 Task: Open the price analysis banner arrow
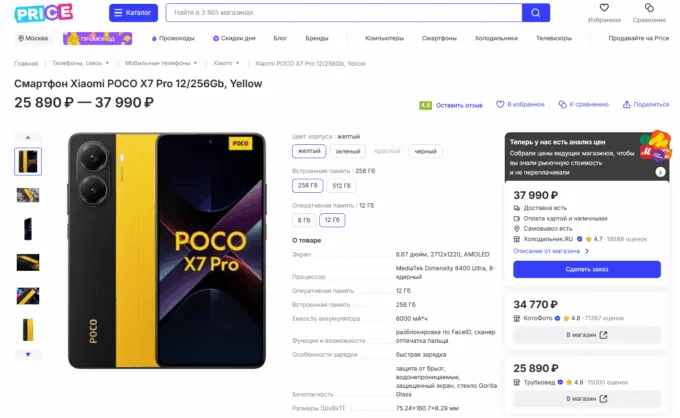(661, 172)
